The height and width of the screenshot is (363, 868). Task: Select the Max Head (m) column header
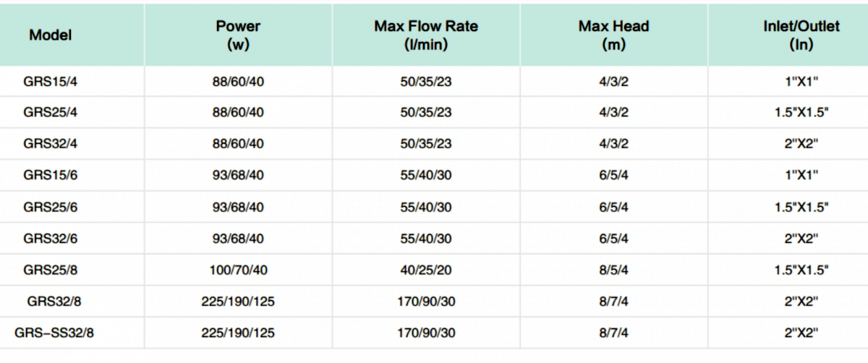click(x=613, y=35)
